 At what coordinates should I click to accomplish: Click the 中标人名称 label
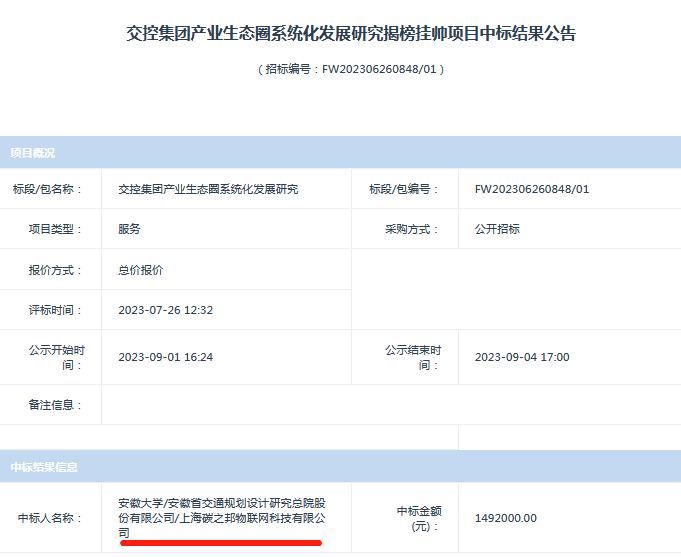point(50,518)
